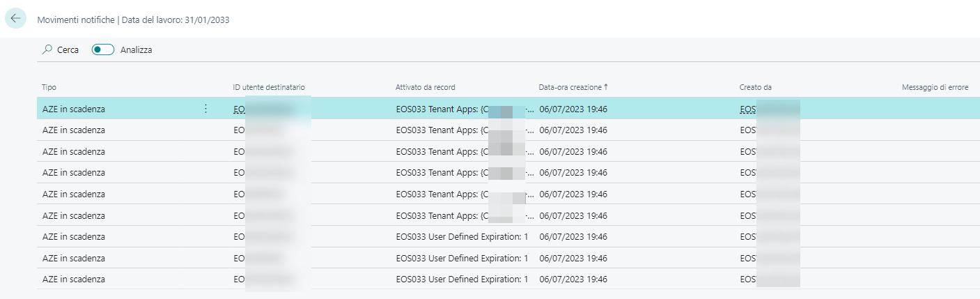Toggle the Analizza switch
The image size is (980, 299).
tap(103, 49)
